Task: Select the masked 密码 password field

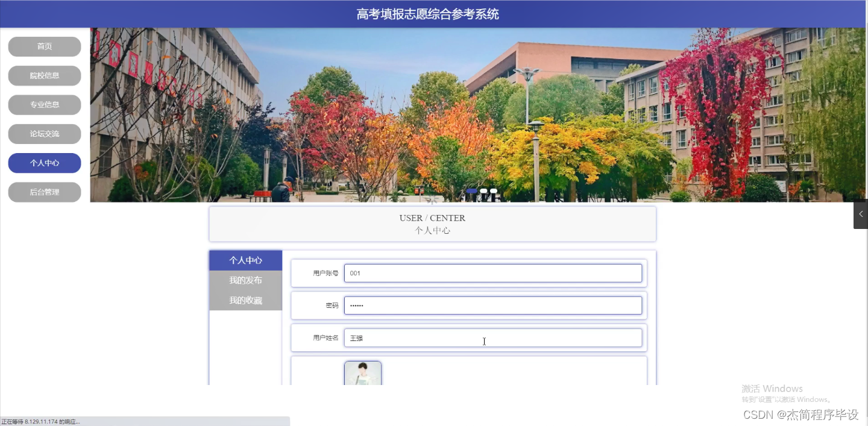Action: click(492, 305)
